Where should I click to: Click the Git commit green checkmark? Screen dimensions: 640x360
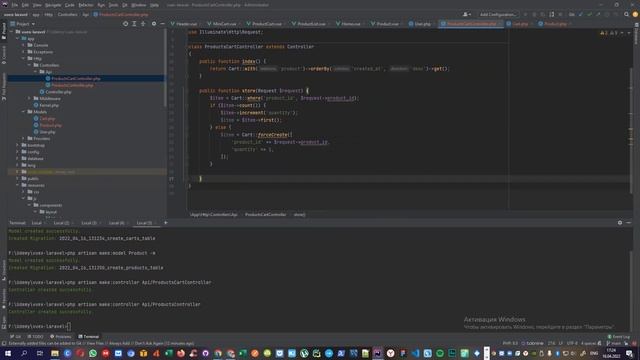589,14
